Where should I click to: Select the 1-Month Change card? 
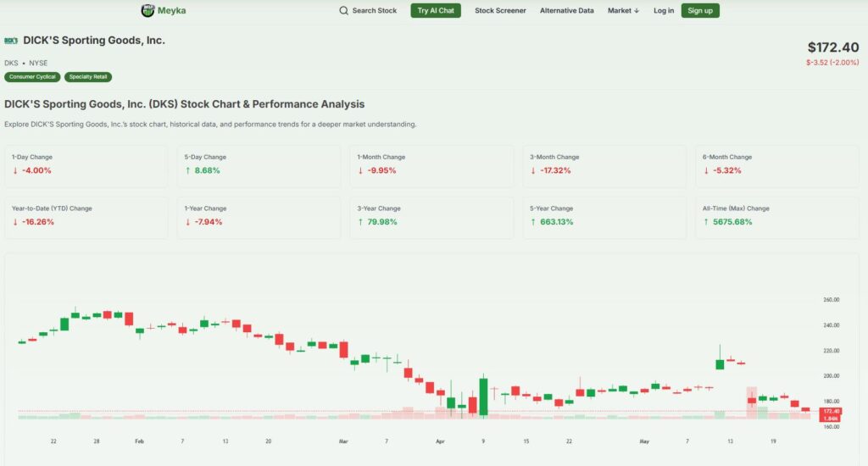pos(431,164)
